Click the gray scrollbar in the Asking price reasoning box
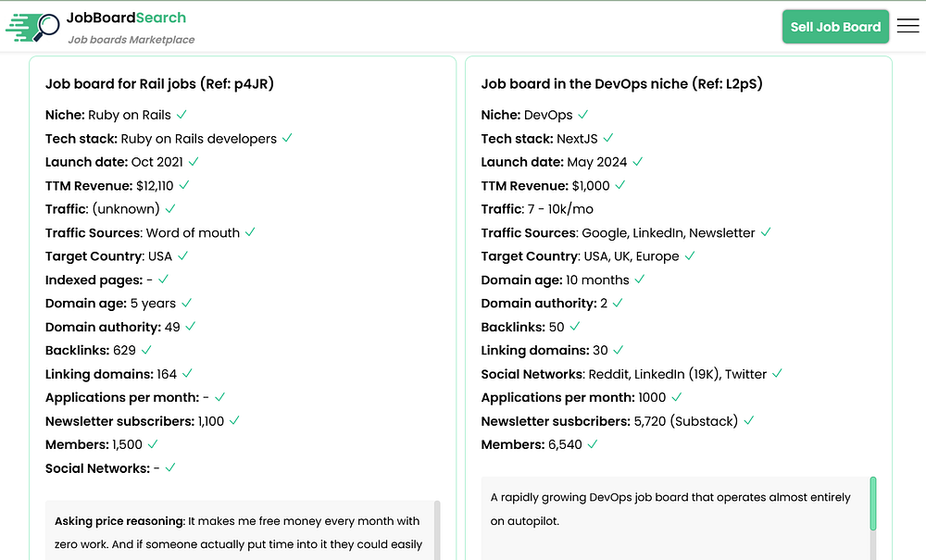The width and height of the screenshot is (926, 560). 437,529
